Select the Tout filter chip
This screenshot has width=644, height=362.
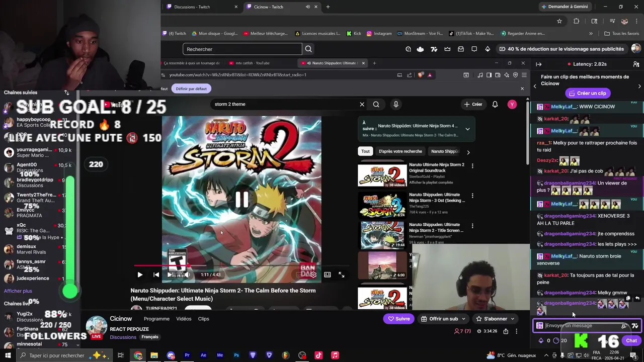click(x=365, y=151)
